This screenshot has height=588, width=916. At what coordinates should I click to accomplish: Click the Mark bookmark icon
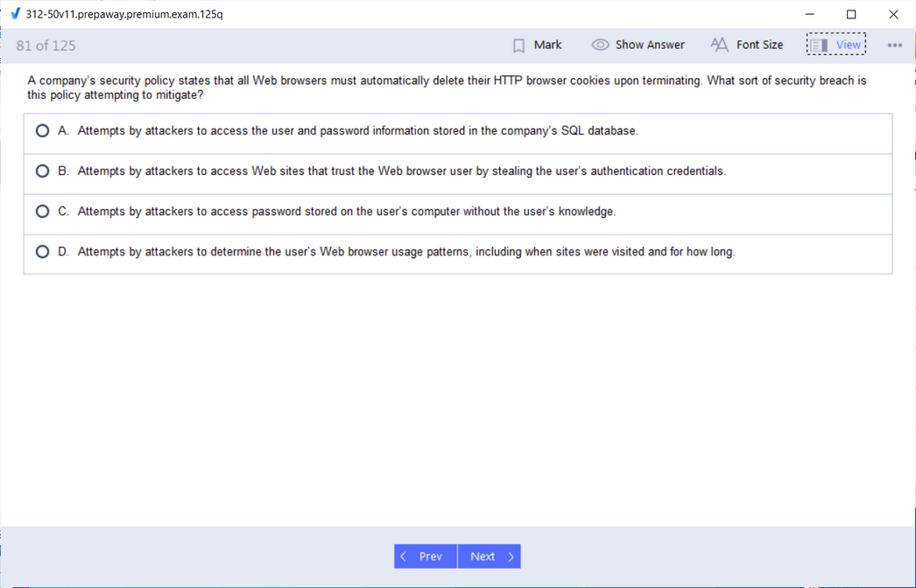tap(518, 45)
